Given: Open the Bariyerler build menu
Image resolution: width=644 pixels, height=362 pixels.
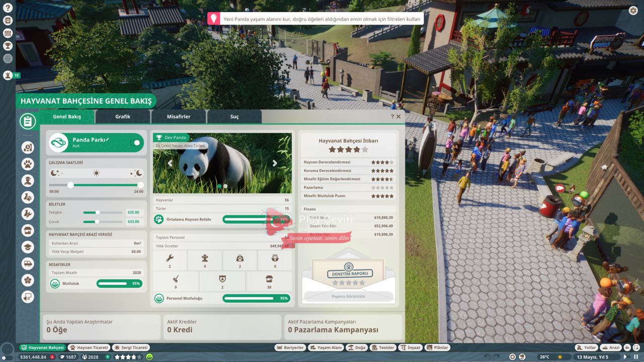Looking at the screenshot, I should pyautogui.click(x=290, y=347).
